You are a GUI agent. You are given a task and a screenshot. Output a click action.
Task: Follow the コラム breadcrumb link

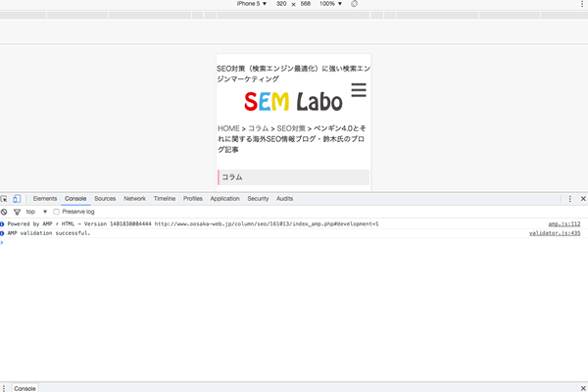point(259,128)
